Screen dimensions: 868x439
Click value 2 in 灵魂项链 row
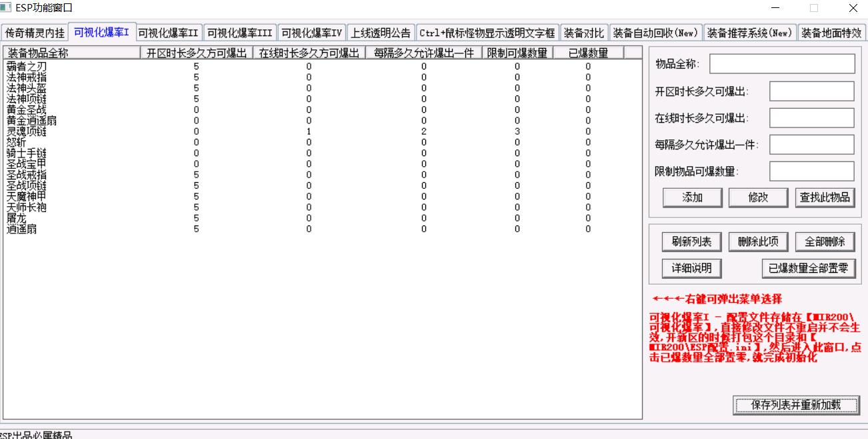pos(424,131)
